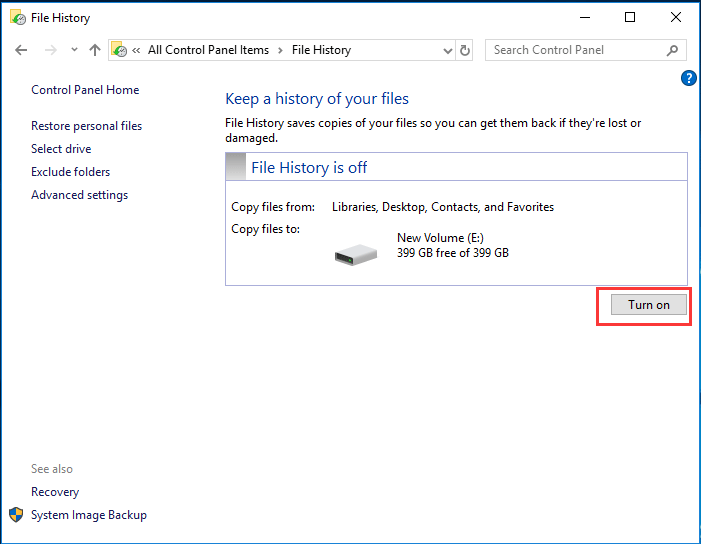Refresh the File History page
Image resolution: width=701 pixels, height=544 pixels.
[x=464, y=50]
